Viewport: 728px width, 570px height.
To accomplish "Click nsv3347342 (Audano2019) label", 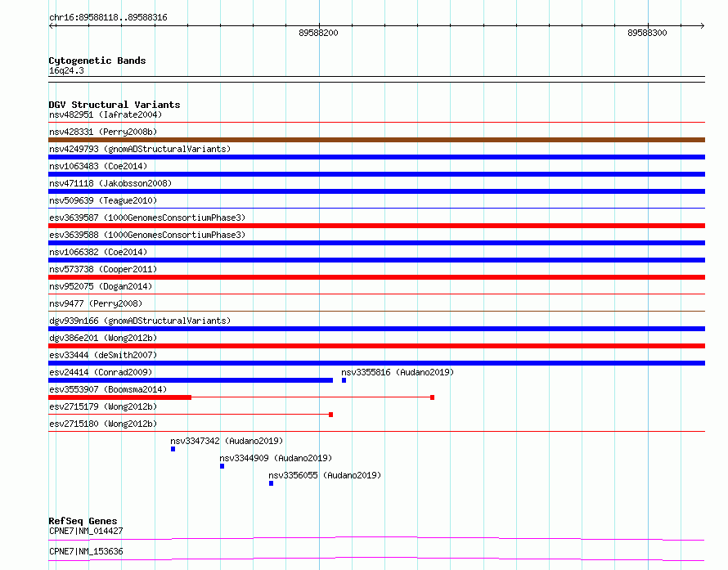I will click(x=227, y=441).
